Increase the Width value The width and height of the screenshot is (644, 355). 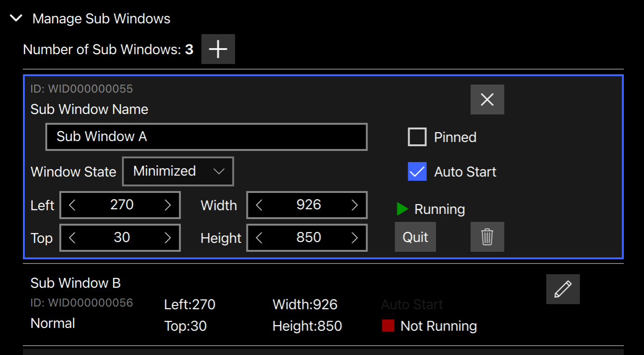[x=354, y=205]
